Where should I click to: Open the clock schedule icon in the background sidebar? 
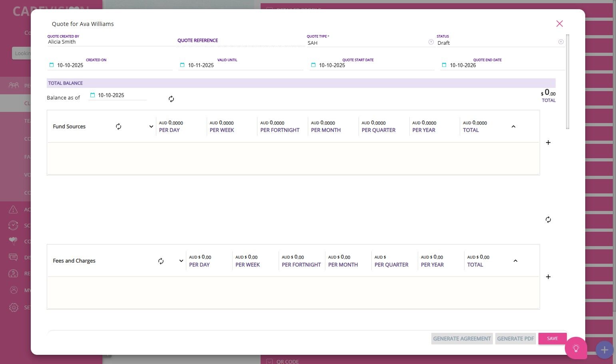13,225
